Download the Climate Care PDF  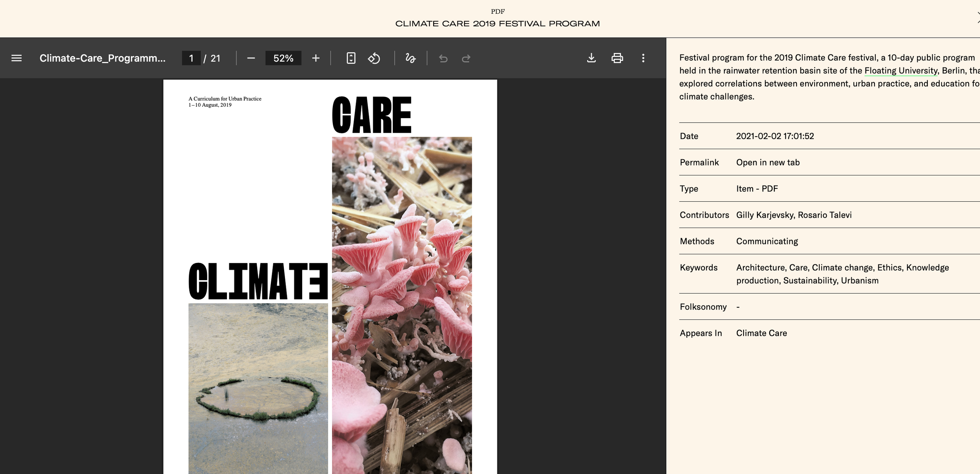point(591,58)
